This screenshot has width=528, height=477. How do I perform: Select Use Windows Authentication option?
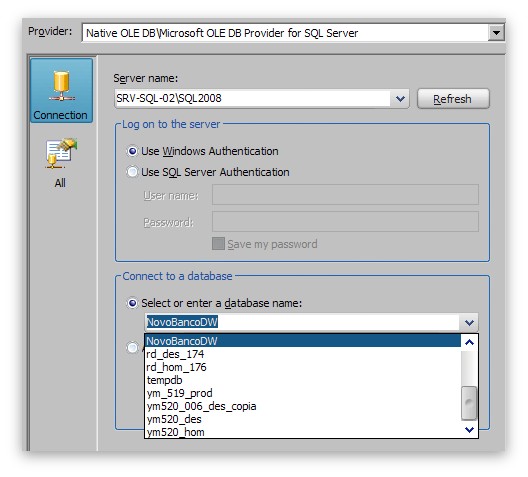[x=132, y=151]
